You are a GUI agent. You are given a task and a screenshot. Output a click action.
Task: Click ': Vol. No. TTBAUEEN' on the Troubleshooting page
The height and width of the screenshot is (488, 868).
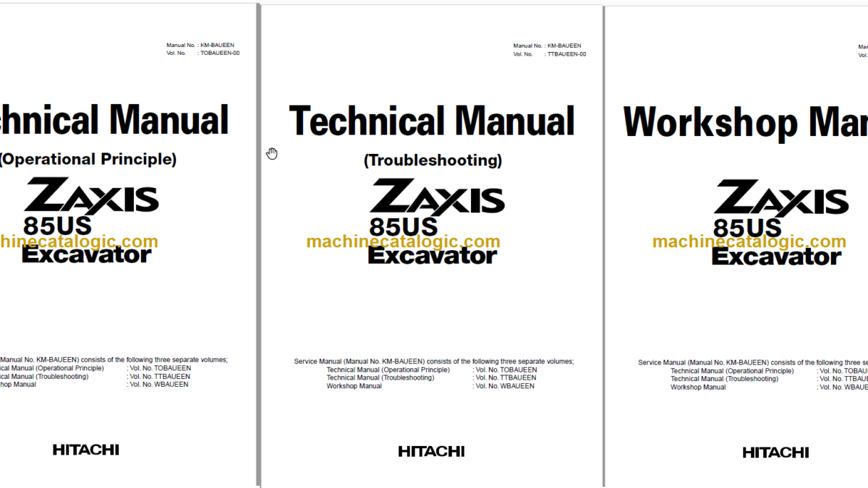[505, 377]
